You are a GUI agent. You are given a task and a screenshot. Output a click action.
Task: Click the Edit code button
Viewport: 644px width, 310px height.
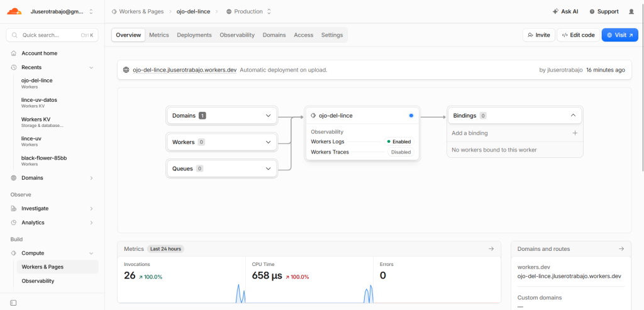pos(579,35)
